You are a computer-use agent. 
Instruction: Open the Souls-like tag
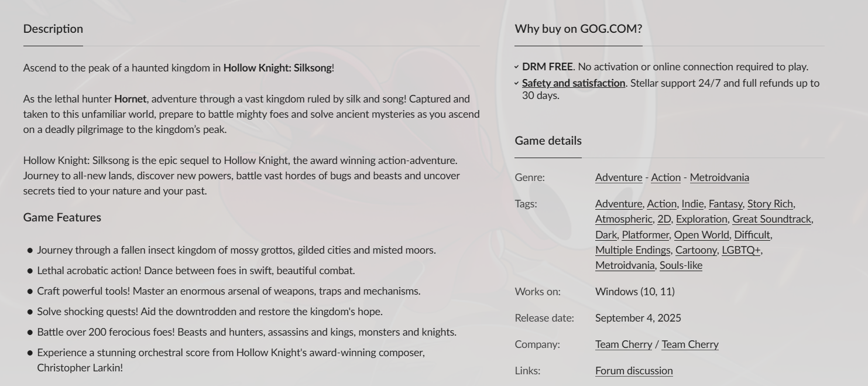[x=681, y=265]
